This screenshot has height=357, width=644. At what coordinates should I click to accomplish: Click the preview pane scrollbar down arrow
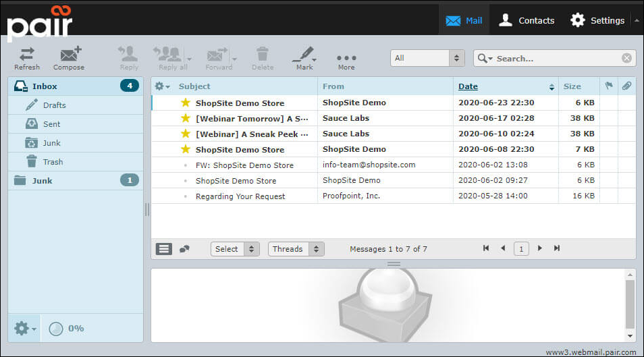pyautogui.click(x=630, y=336)
